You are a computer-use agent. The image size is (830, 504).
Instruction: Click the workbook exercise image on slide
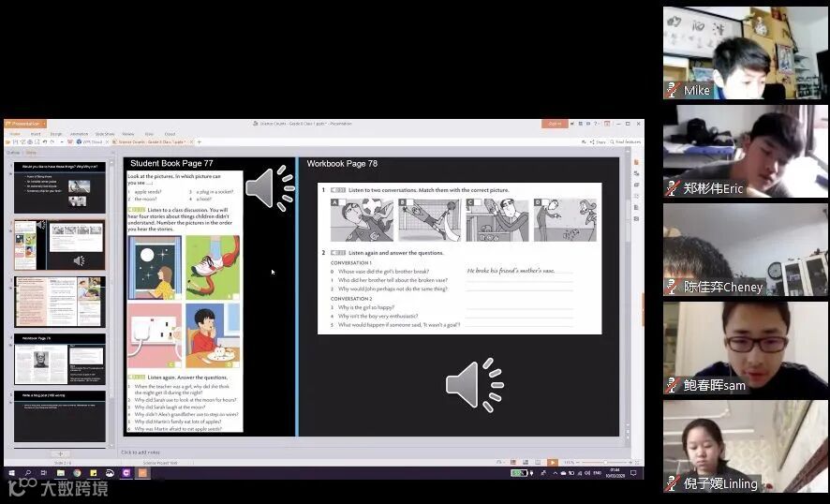(x=459, y=259)
